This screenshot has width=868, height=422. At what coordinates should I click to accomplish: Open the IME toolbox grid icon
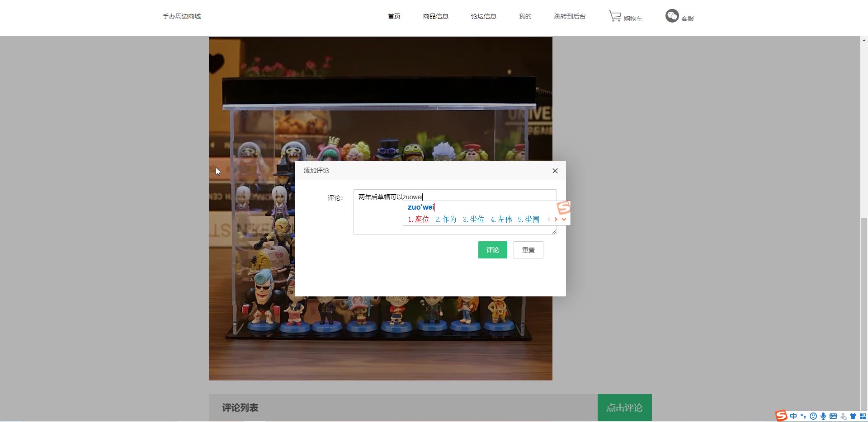(x=863, y=416)
